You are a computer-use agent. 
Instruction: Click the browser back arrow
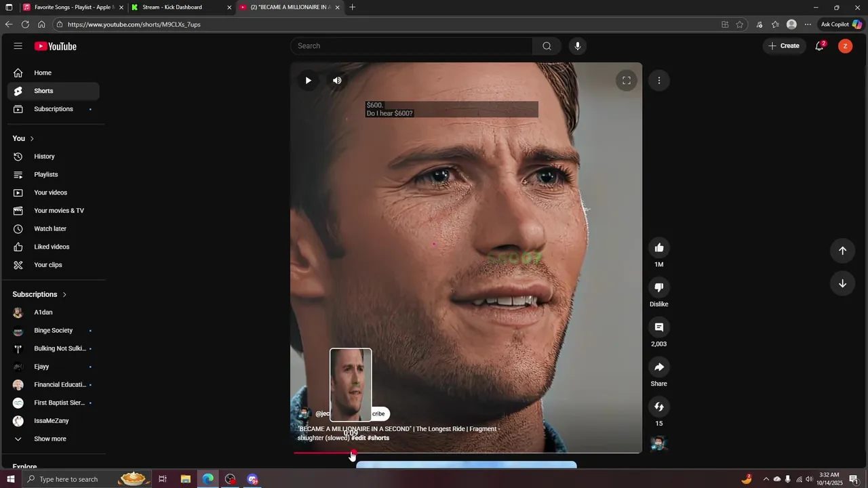[x=9, y=24]
